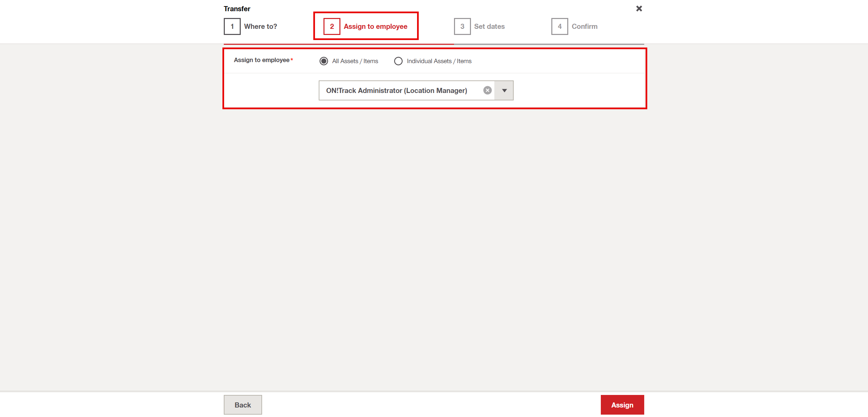Go to step 1 Where to?

260,26
